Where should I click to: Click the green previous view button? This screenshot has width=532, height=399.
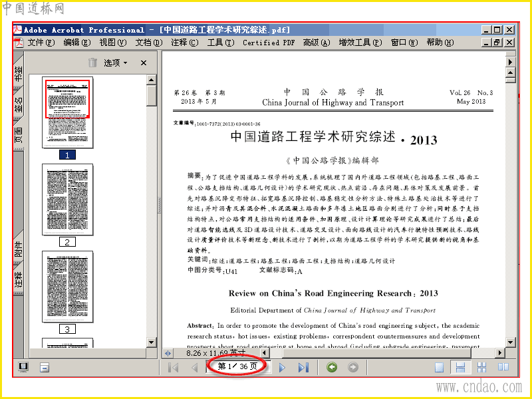[332, 367]
